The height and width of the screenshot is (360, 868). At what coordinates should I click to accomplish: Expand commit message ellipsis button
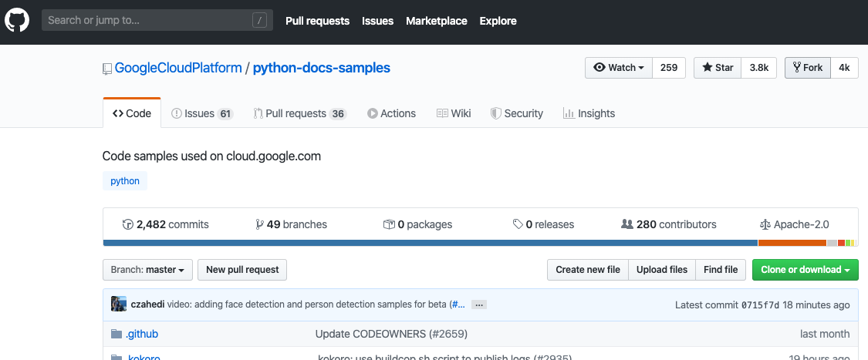coord(479,304)
